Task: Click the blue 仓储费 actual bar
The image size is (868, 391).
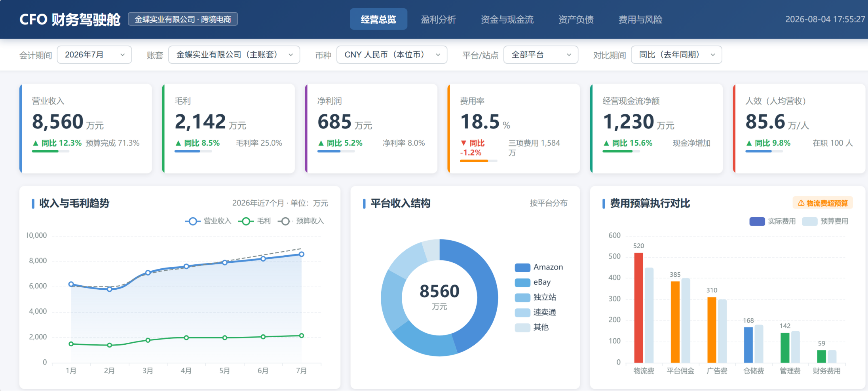Action: coord(748,345)
